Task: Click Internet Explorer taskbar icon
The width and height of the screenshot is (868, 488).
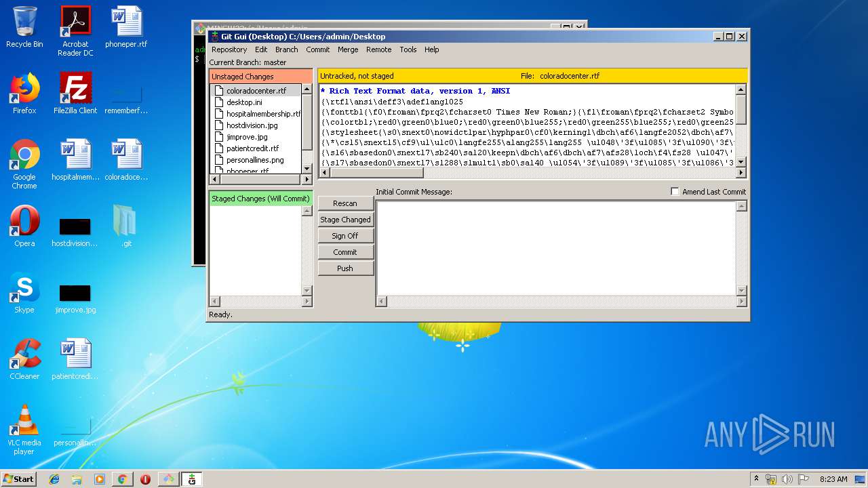Action: click(x=54, y=479)
